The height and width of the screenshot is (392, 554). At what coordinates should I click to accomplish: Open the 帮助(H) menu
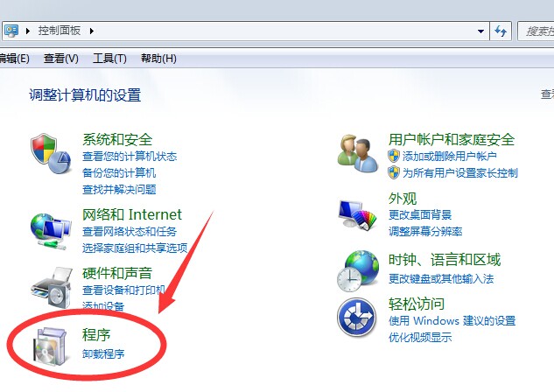click(x=158, y=59)
